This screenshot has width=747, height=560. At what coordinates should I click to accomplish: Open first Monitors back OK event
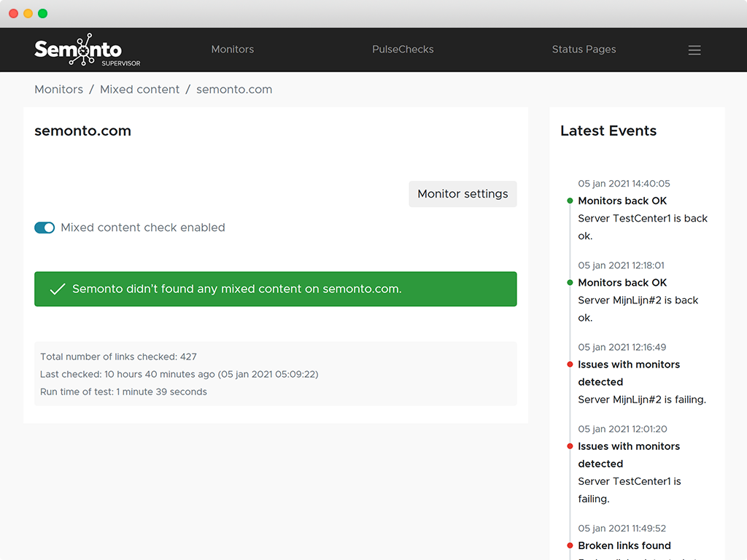click(622, 201)
